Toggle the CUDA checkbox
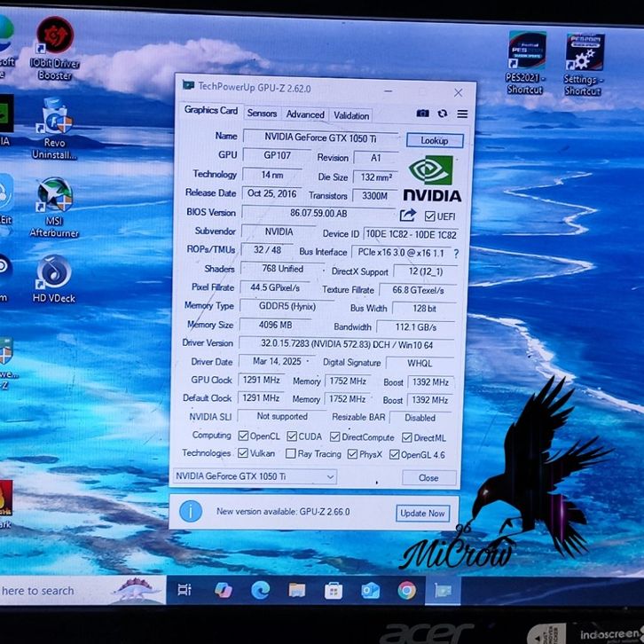Viewport: 644px width, 644px height. pyautogui.click(x=291, y=436)
